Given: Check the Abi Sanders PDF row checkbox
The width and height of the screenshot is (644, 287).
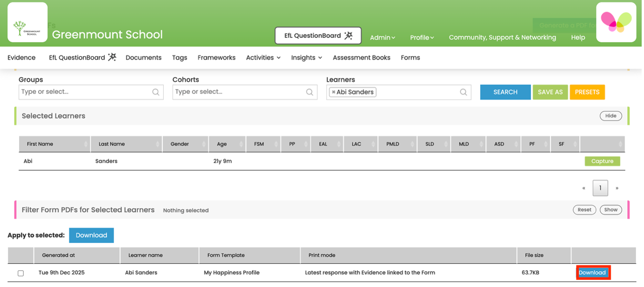Looking at the screenshot, I should (20, 273).
